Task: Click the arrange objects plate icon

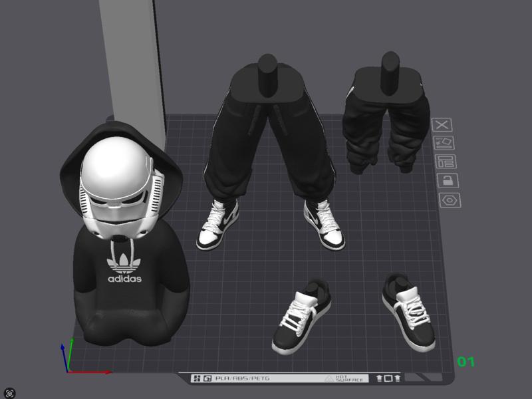Action: 446,162
